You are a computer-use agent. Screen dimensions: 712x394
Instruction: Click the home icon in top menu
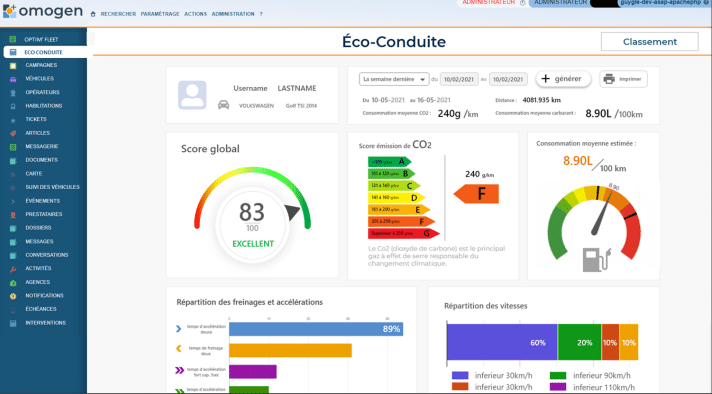[x=93, y=14]
